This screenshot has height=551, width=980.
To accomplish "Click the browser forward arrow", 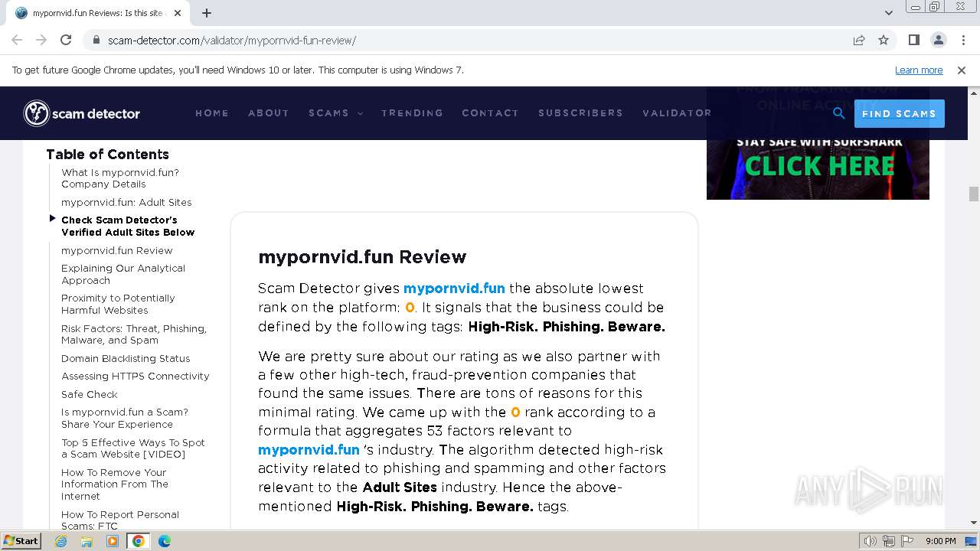I will click(x=41, y=41).
